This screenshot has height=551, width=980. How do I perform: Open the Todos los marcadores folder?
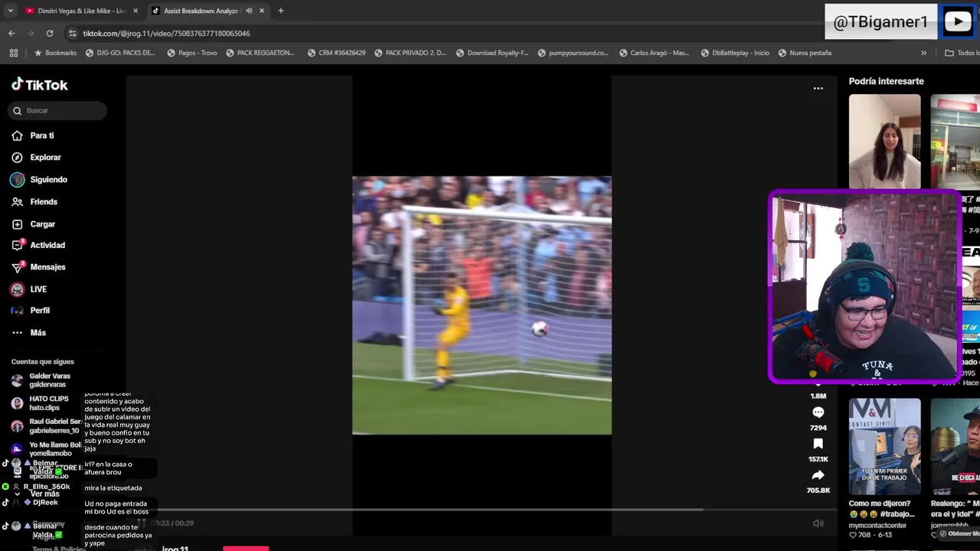tap(962, 53)
